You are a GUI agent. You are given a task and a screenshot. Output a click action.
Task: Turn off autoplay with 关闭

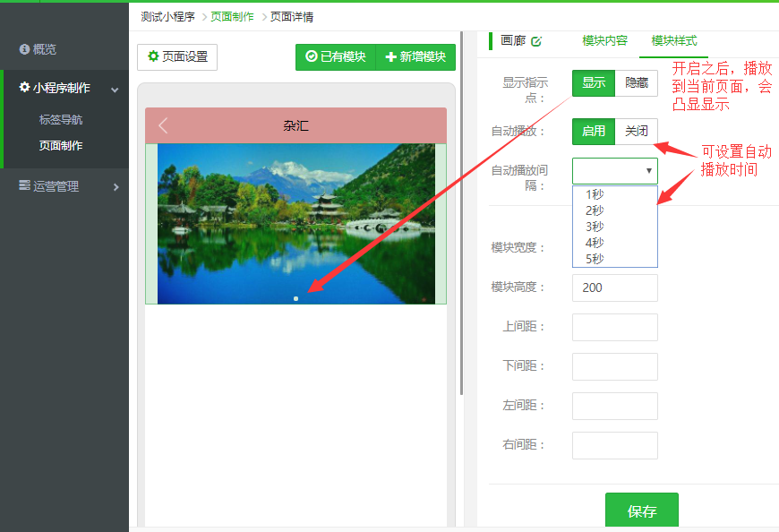tap(637, 131)
